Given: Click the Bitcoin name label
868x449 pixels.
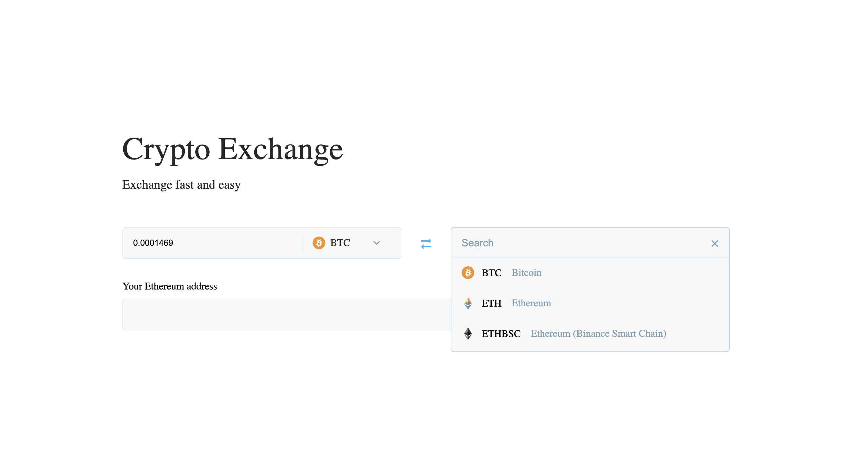Looking at the screenshot, I should tap(526, 273).
